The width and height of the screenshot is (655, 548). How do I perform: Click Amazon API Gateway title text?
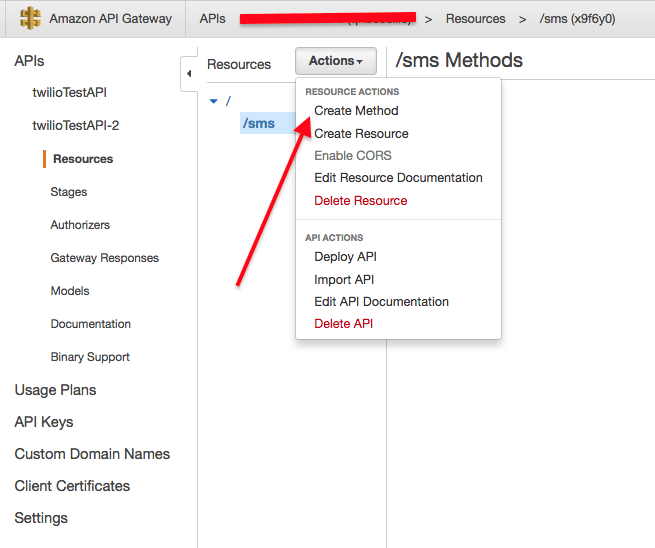[x=110, y=19]
